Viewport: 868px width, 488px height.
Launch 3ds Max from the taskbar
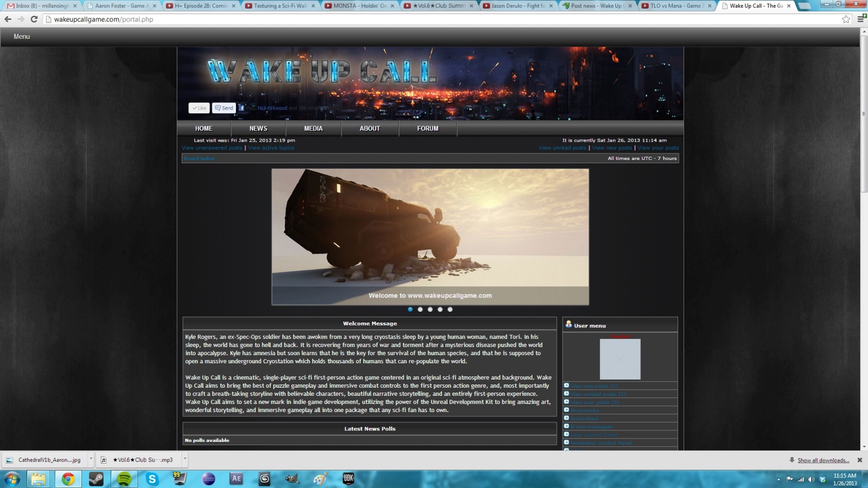pos(265,479)
